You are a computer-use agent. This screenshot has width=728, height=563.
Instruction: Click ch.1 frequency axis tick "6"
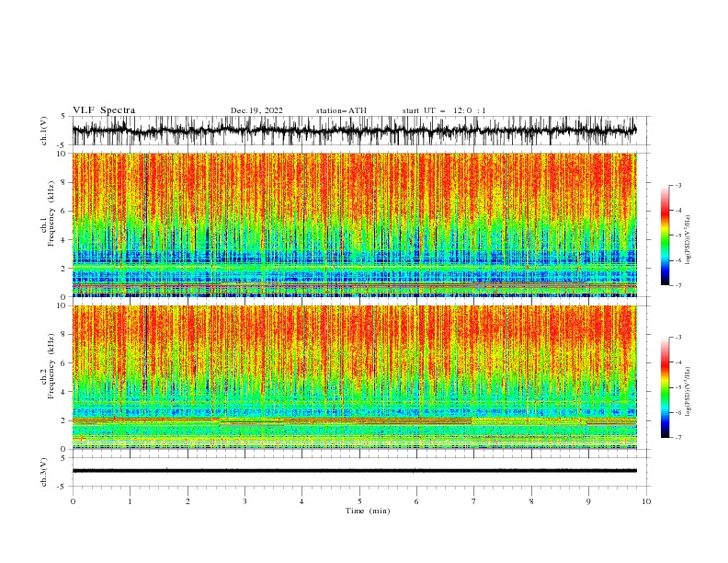click(63, 211)
